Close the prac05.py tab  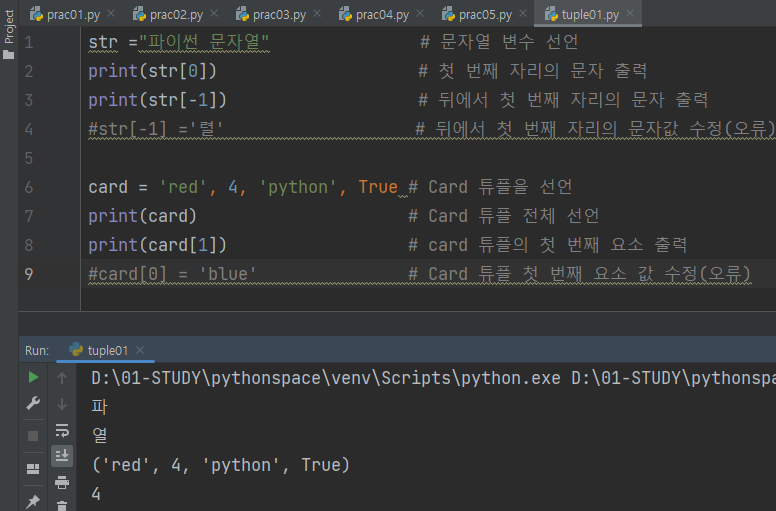tap(523, 14)
